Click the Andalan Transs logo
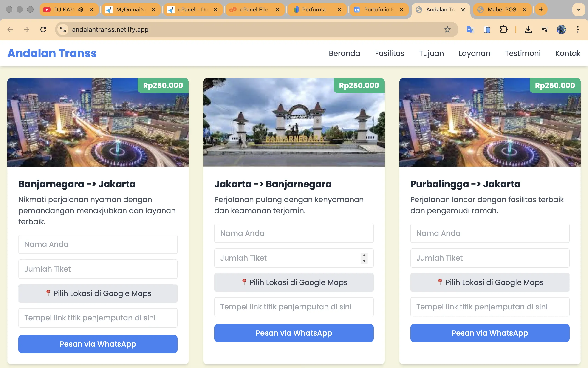This screenshot has width=588, height=368. (52, 53)
